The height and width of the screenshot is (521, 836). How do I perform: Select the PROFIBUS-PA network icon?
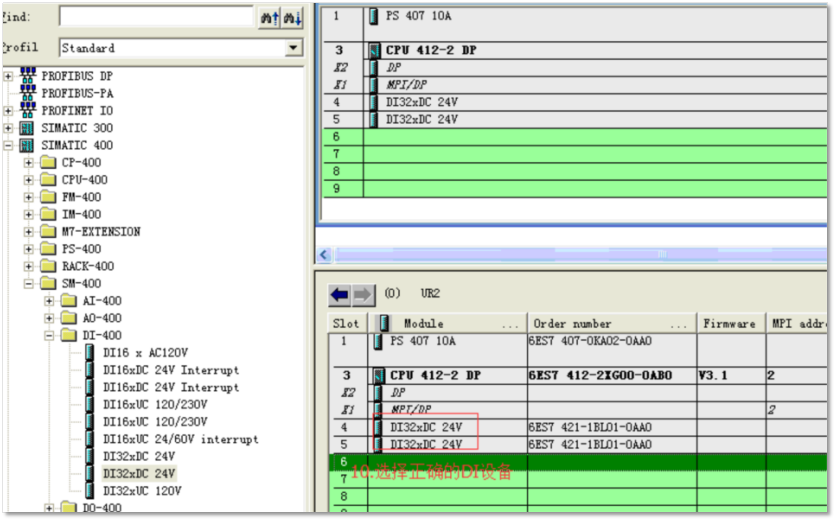(x=28, y=93)
